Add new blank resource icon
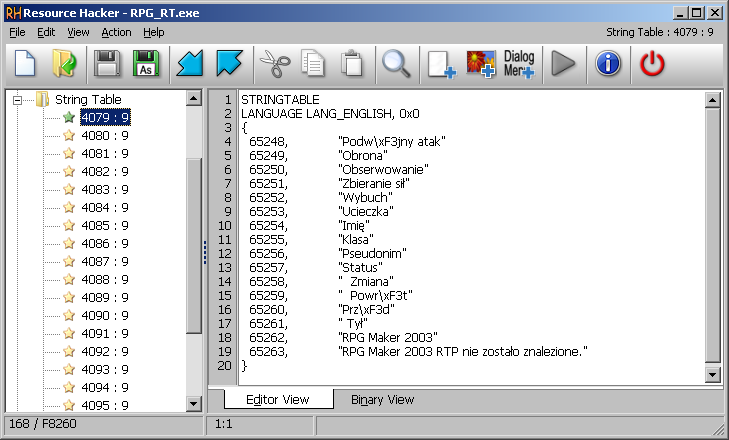This screenshot has height=440, width=729. (x=441, y=64)
